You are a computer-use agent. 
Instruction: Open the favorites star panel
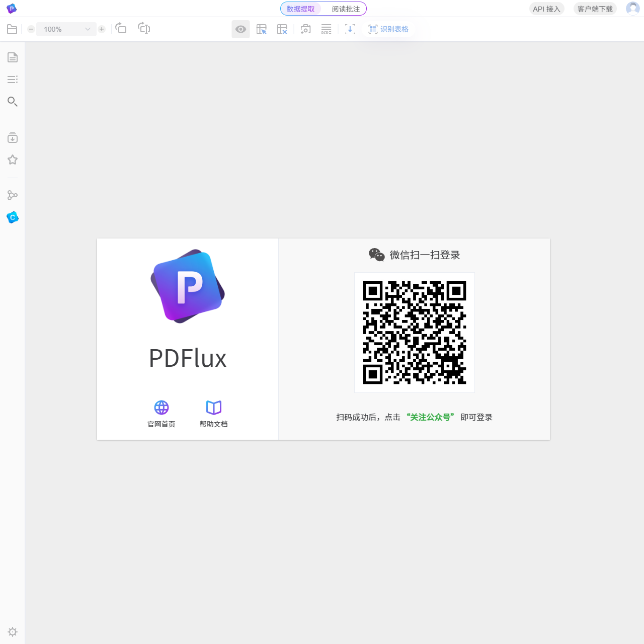13,159
